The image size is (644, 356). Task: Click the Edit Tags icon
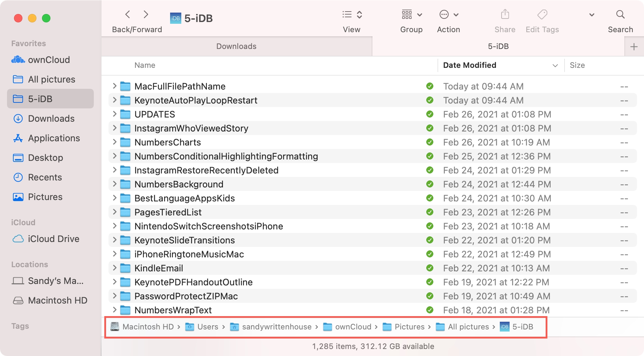tap(542, 14)
